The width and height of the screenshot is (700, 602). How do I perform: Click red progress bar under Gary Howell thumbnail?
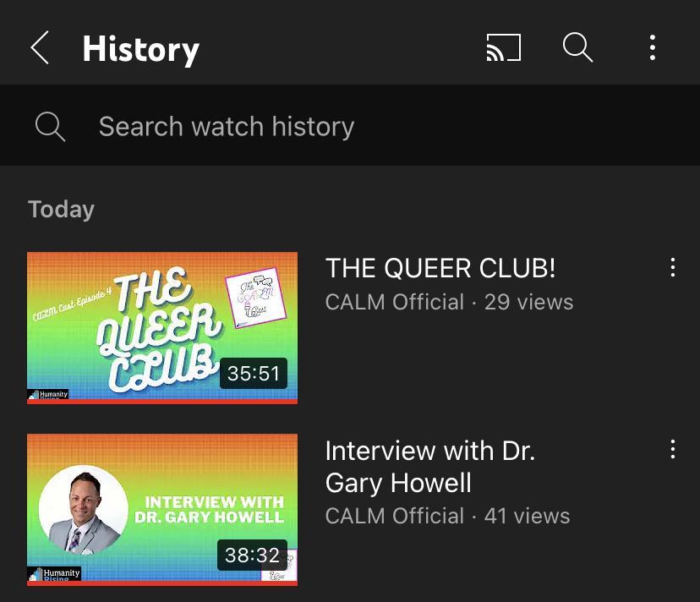coord(162,583)
